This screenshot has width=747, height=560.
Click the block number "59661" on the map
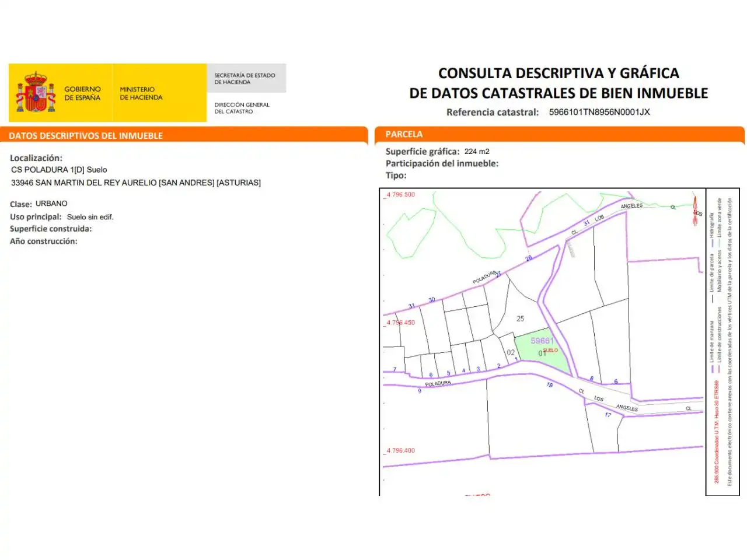(x=542, y=341)
